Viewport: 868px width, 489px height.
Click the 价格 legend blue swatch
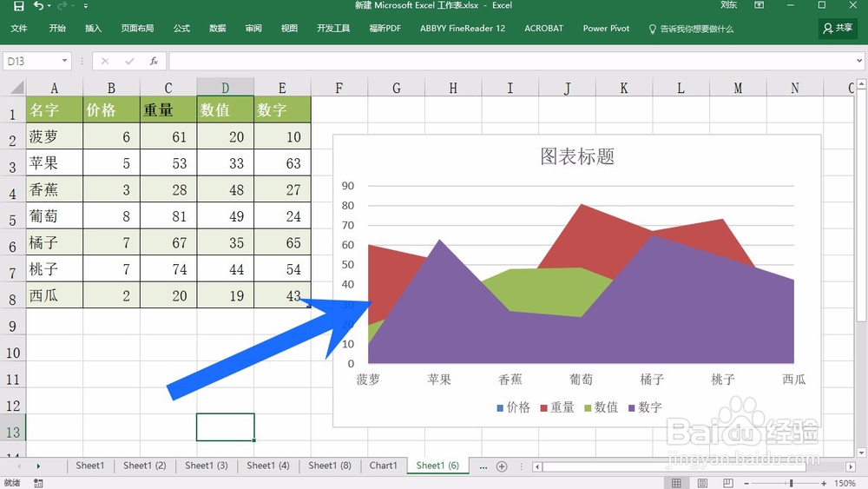click(x=500, y=408)
